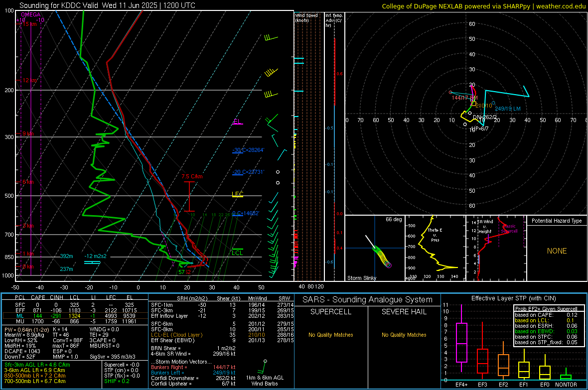
Task: Select the '15 km' height marker
Action: pos(29,24)
